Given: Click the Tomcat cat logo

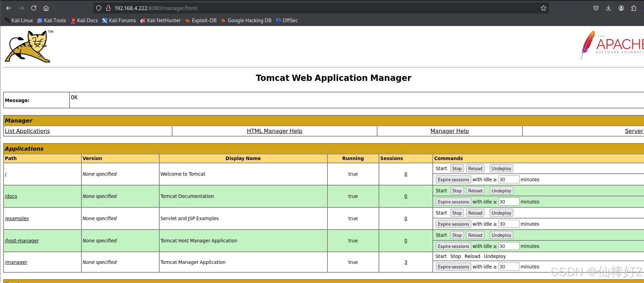Looking at the screenshot, I should pos(29,47).
